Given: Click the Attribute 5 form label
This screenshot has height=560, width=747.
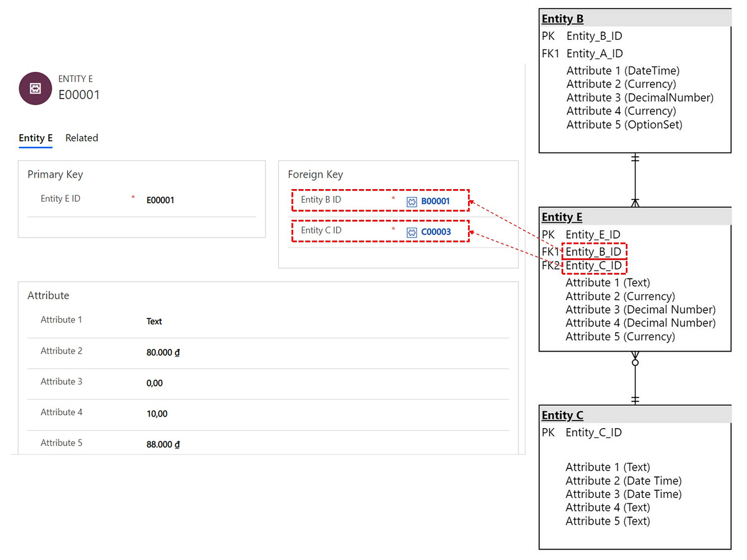Looking at the screenshot, I should pos(61,443).
